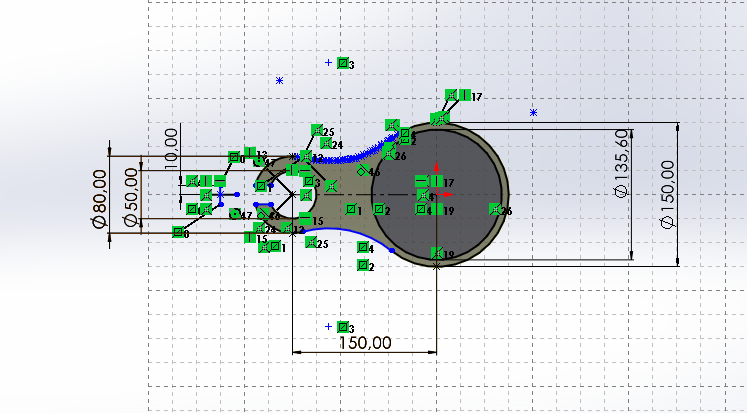The width and height of the screenshot is (747, 413).
Task: Select the relation icon labeled 19 at the large circle's bottom
Action: tap(436, 254)
